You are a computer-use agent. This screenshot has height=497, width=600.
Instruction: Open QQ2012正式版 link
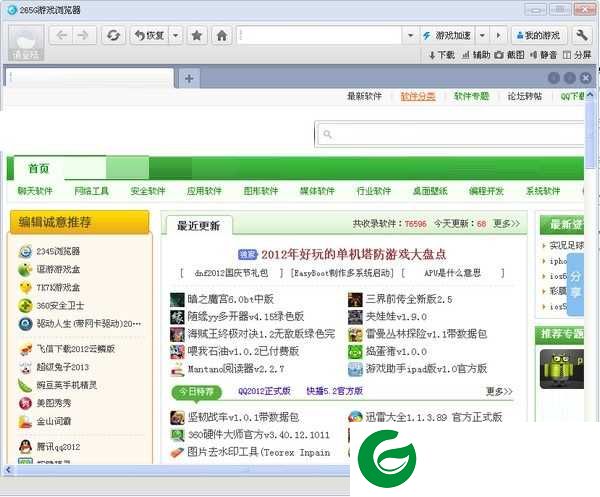pos(264,391)
